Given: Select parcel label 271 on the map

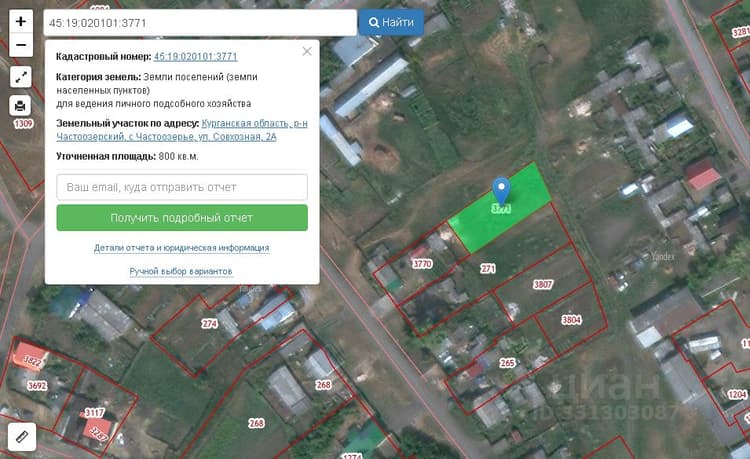Looking at the screenshot, I should pos(488,269).
